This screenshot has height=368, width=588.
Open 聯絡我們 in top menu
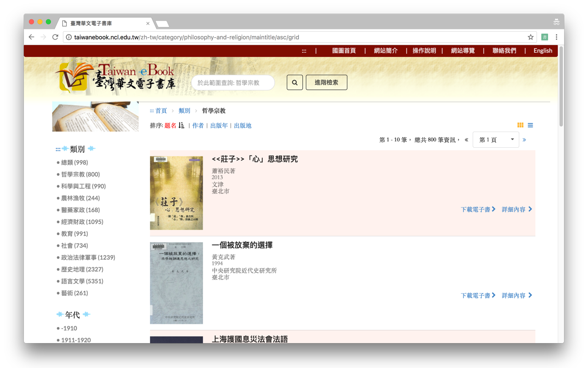click(x=504, y=51)
